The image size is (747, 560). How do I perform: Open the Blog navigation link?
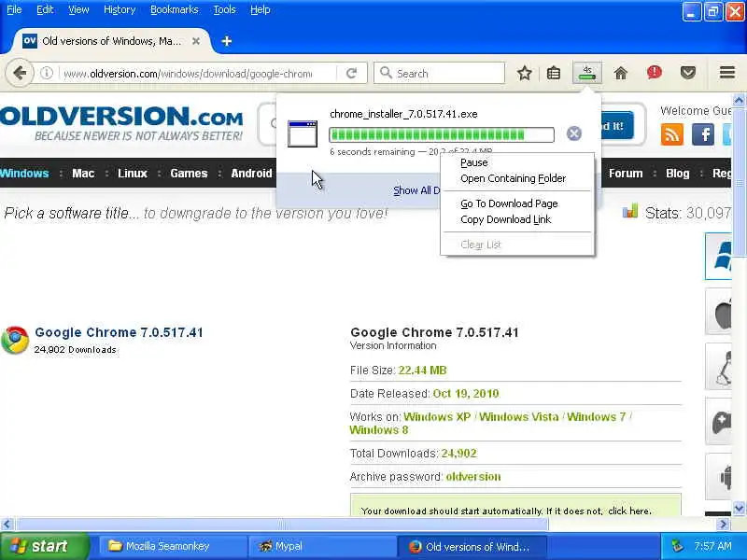[677, 174]
